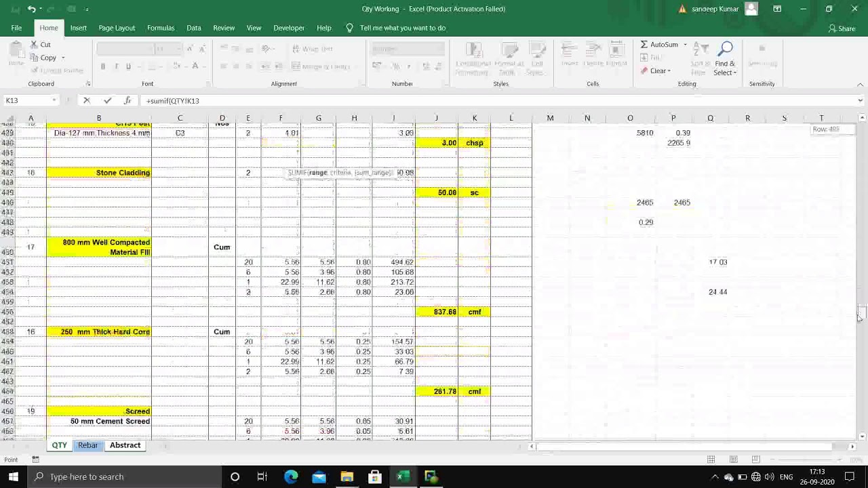
Task: Open Windows Start menu
Action: 14,476
